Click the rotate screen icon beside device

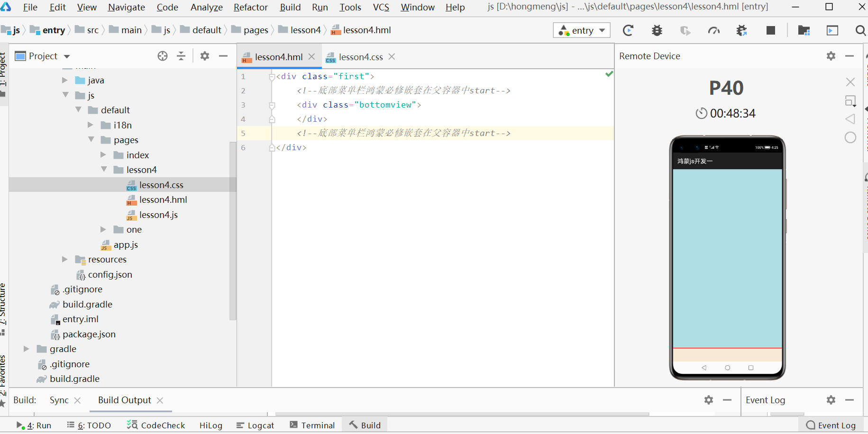pos(850,101)
